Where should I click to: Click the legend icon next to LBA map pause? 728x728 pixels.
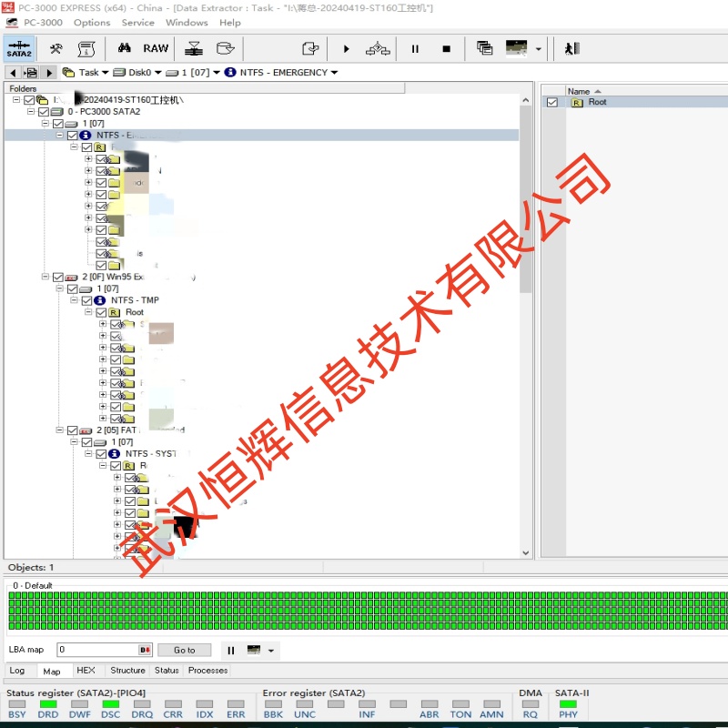pyautogui.click(x=254, y=650)
